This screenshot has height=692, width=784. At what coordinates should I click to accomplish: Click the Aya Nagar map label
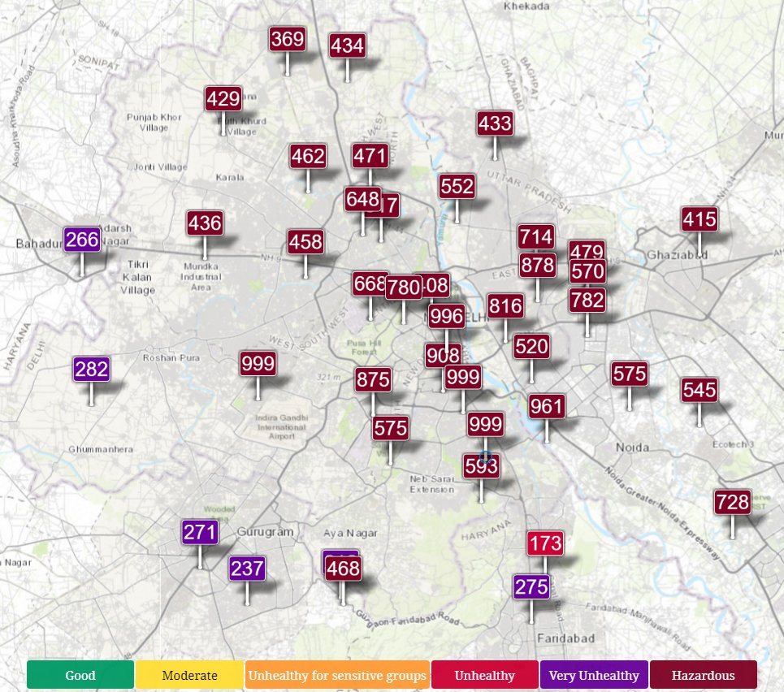click(350, 534)
